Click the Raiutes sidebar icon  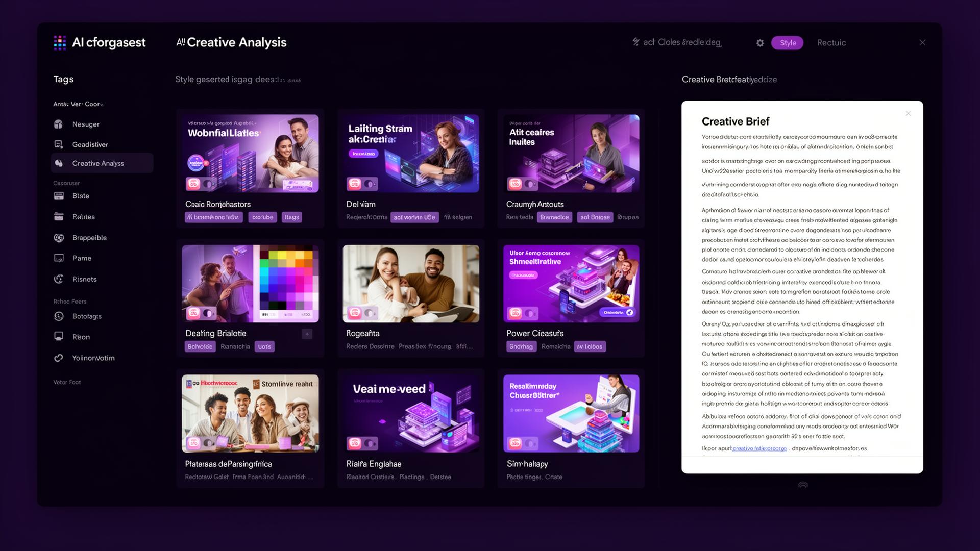point(59,217)
